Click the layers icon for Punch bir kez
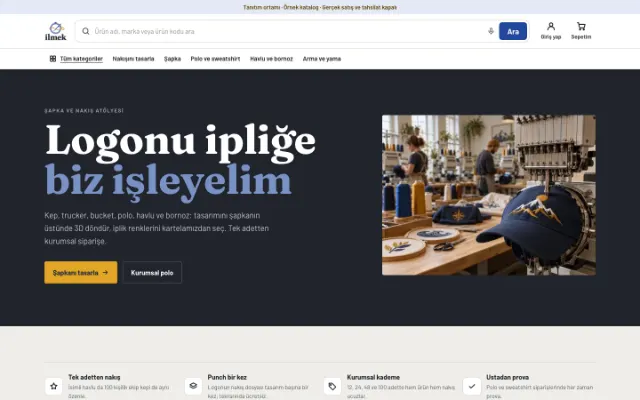Image resolution: width=640 pixels, height=400 pixels. 193,386
